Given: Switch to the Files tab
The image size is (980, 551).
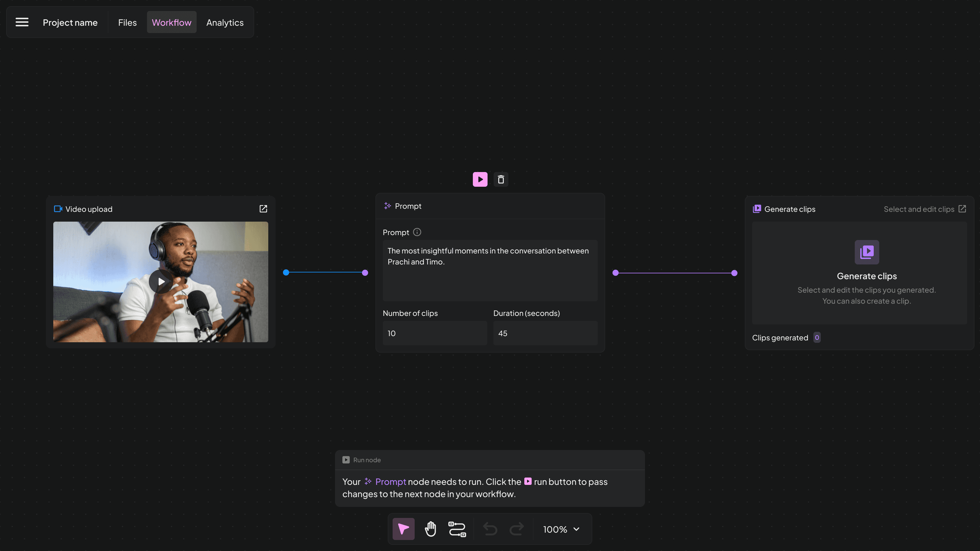Looking at the screenshot, I should click(127, 22).
